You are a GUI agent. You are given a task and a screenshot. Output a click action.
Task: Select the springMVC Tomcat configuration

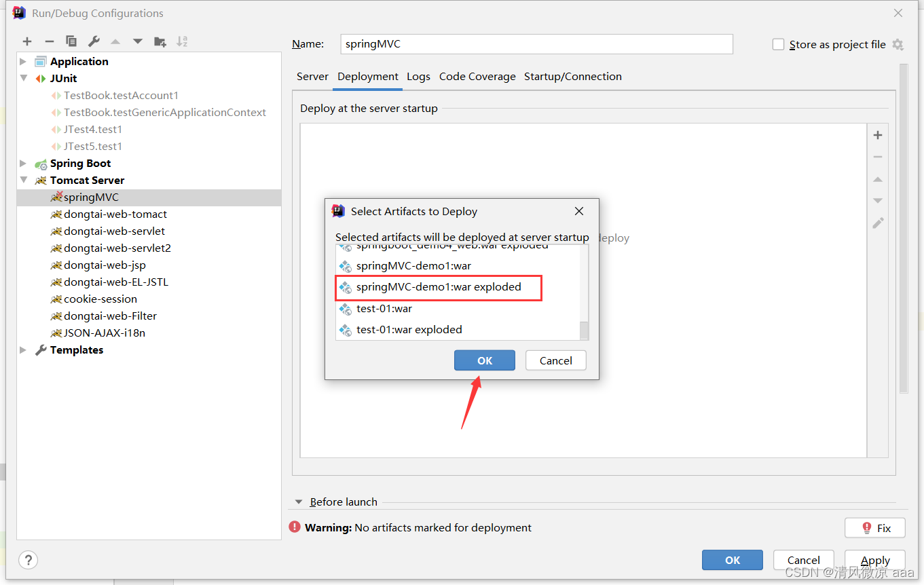(x=149, y=197)
